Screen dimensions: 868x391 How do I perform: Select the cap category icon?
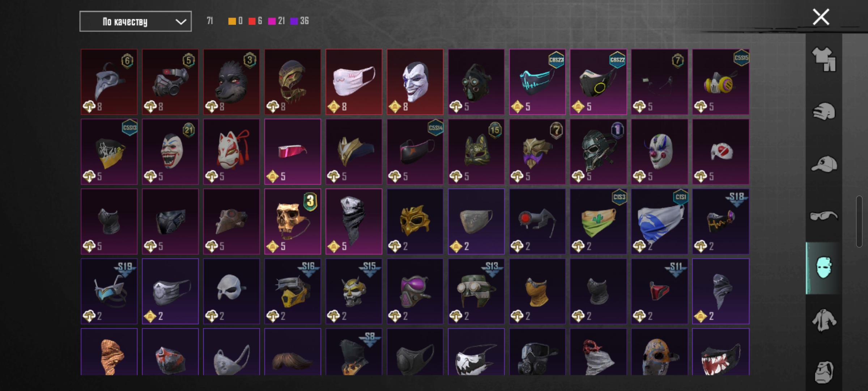point(824,164)
